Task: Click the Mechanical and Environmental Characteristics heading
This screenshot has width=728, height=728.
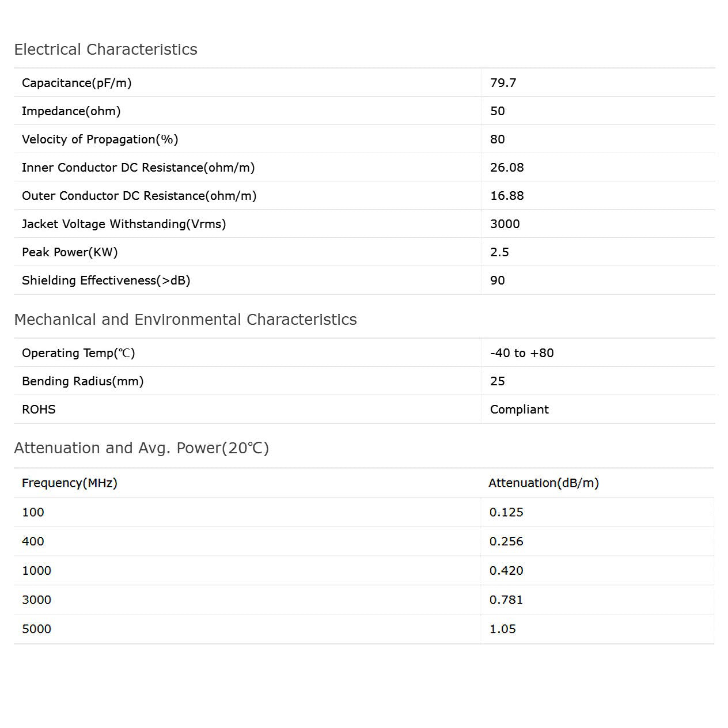Action: (185, 320)
